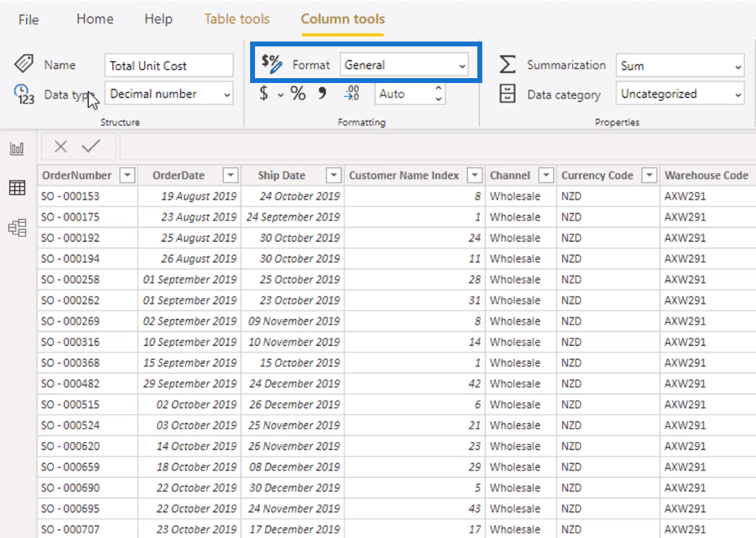Switch to the Help tab
The width and height of the screenshot is (756, 538).
(158, 19)
